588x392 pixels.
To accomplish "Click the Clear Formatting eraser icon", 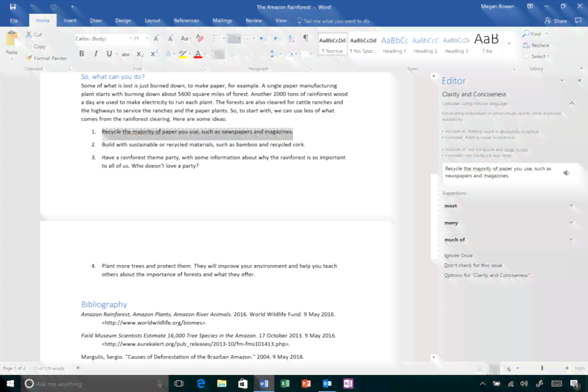I will pyautogui.click(x=200, y=38).
